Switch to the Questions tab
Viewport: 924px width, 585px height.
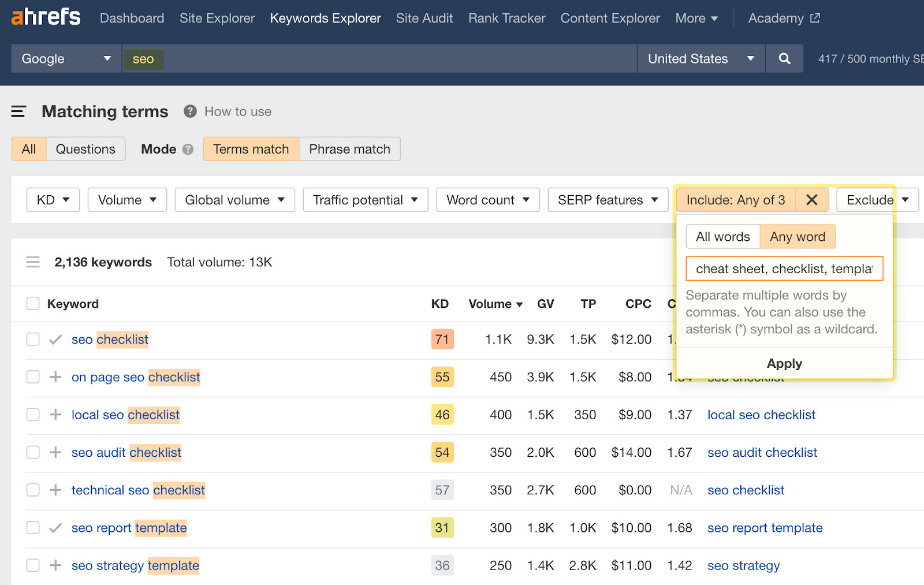tap(85, 149)
